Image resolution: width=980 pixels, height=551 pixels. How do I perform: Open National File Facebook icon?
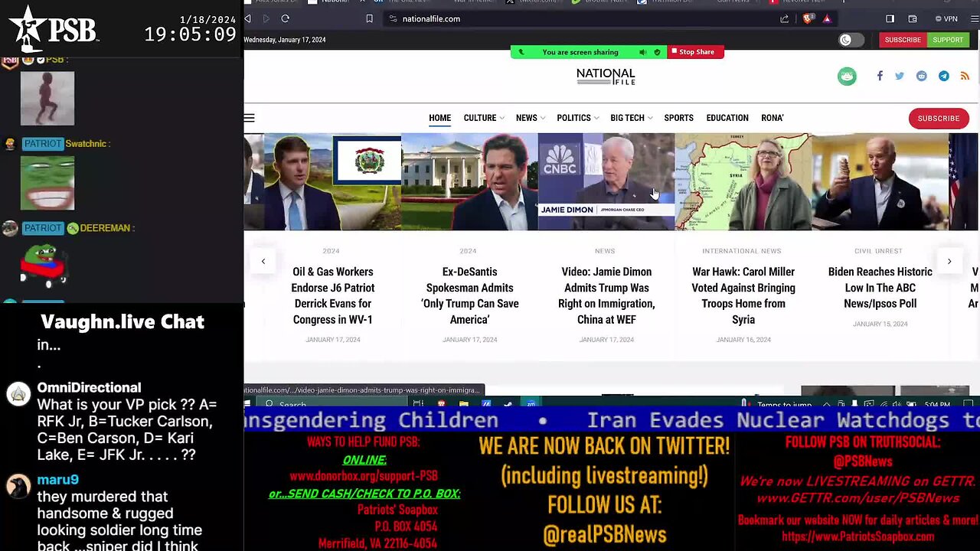pos(880,76)
